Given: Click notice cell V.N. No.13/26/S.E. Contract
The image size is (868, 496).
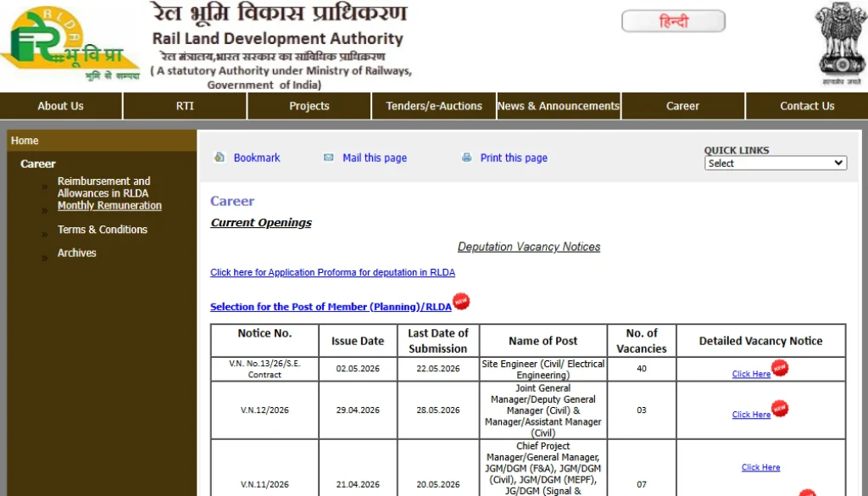Looking at the screenshot, I should coord(264,369).
